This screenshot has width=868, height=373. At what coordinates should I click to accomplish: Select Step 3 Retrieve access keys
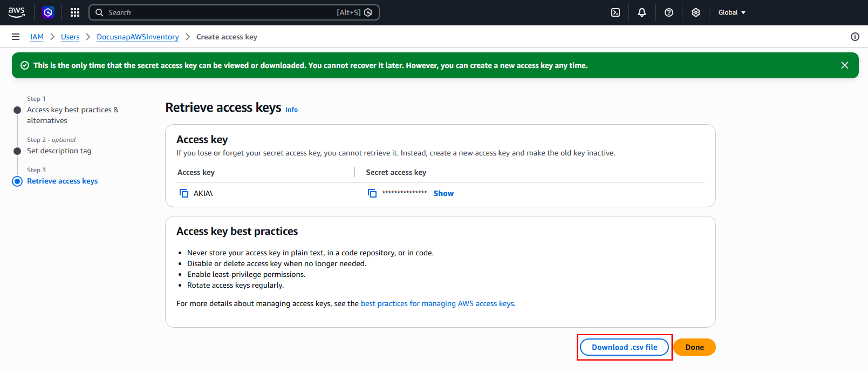click(x=63, y=181)
